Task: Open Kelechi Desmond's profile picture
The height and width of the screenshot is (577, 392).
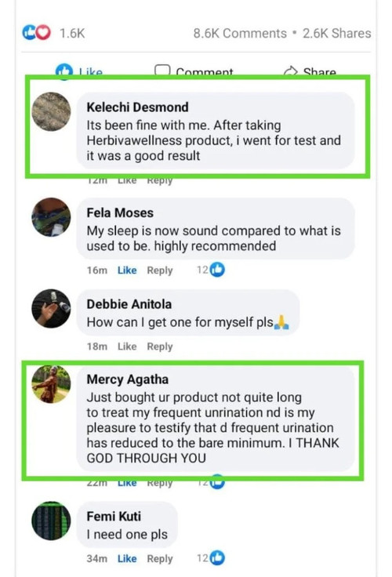Action: pos(51,111)
